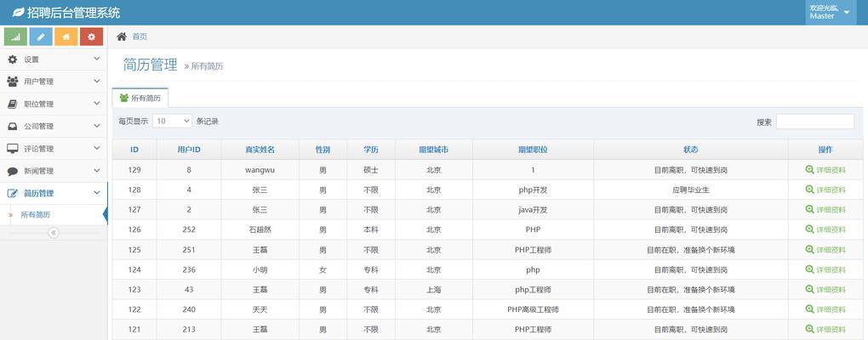Sort table by ID column header
Screen dimensions: 868x340
point(134,150)
